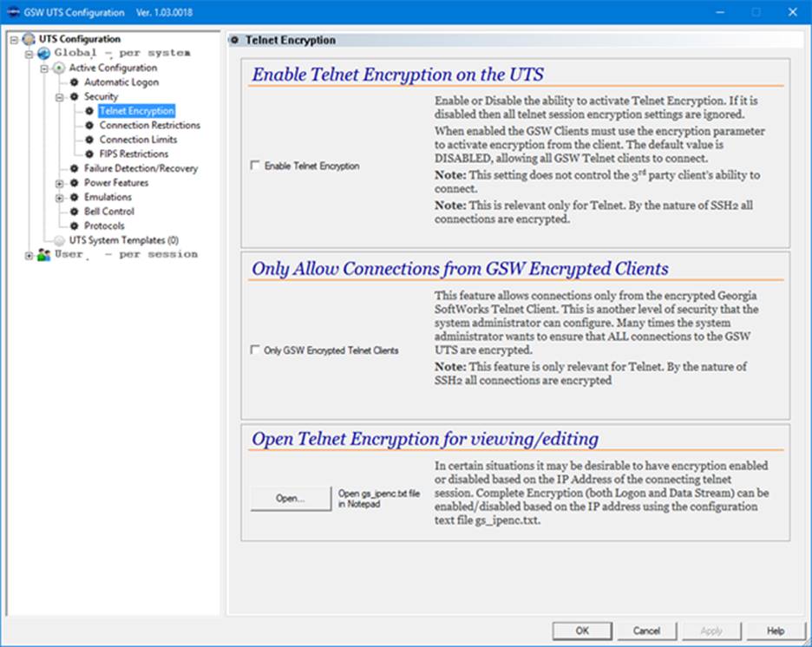Screen dimensions: 812x647
Task: Select the Security tree item
Action: click(101, 97)
